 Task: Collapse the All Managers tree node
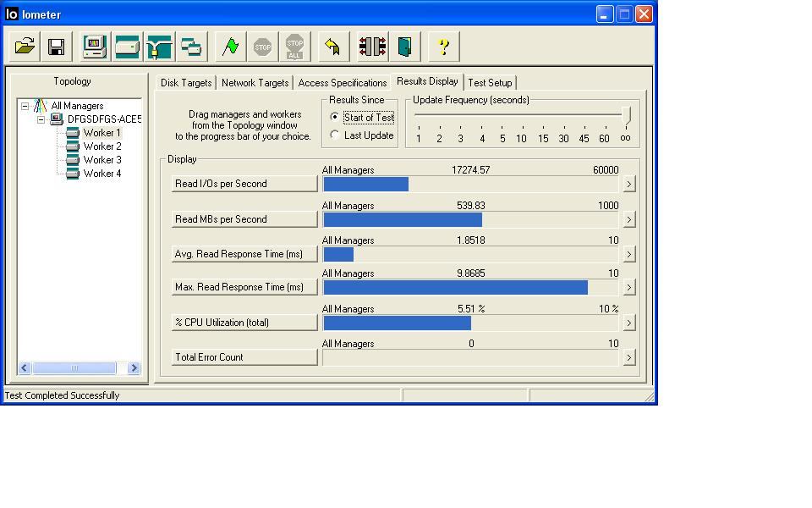25,106
